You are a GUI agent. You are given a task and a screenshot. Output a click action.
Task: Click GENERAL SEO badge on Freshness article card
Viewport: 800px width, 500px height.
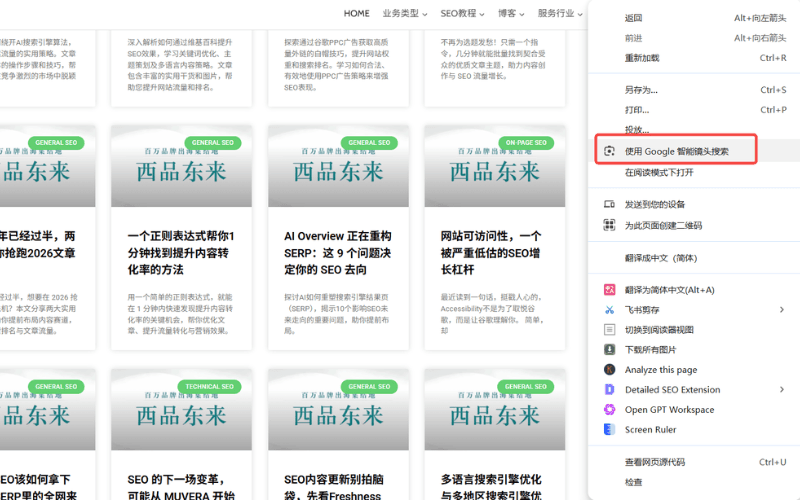pos(369,386)
